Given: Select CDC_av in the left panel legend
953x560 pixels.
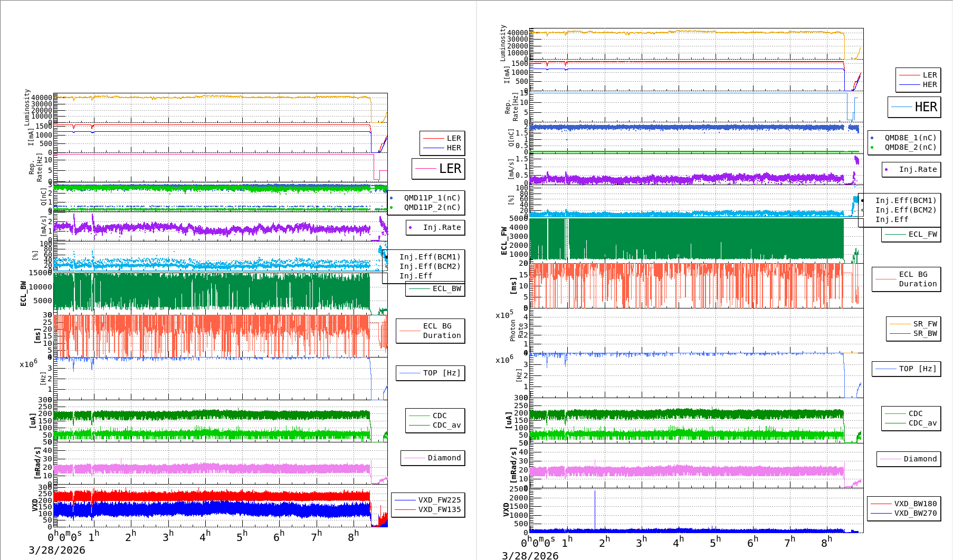Looking at the screenshot, I should pyautogui.click(x=446, y=425).
